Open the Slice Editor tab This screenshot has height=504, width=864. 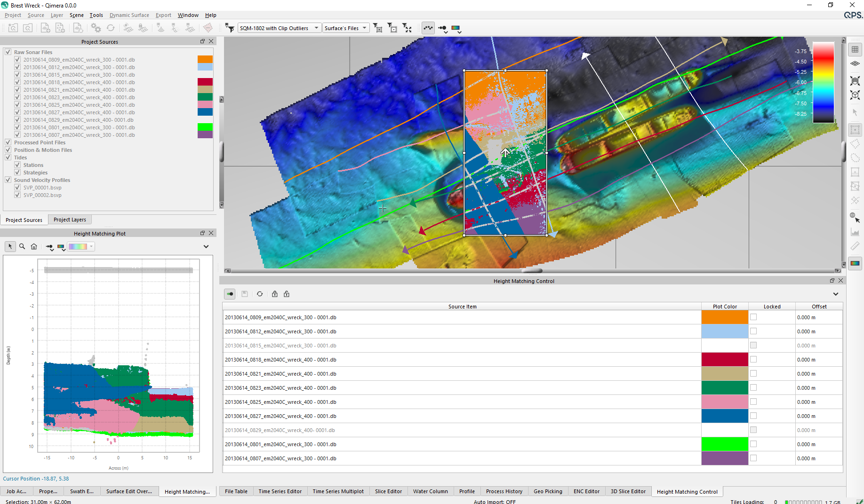click(x=388, y=491)
